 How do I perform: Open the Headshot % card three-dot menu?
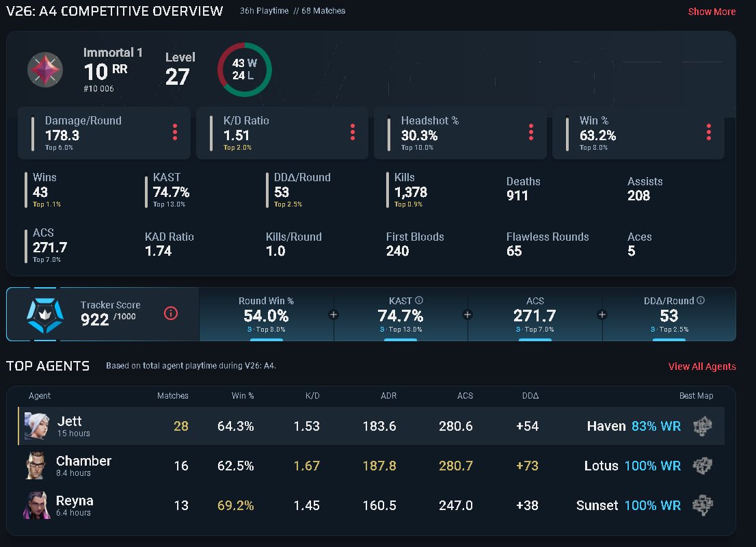click(531, 132)
